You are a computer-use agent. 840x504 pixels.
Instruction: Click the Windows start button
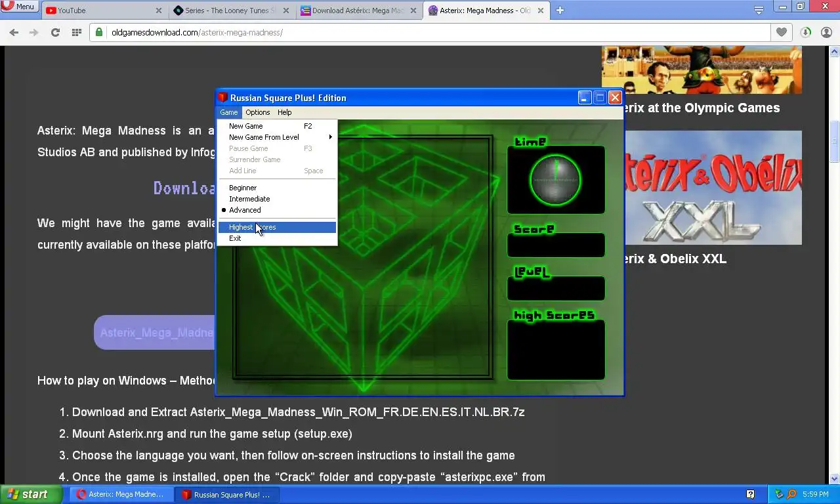click(x=31, y=495)
